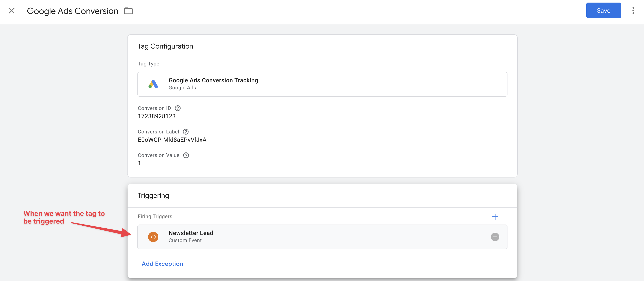644x281 pixels.
Task: Open the three-dot more actions menu
Action: (x=633, y=10)
